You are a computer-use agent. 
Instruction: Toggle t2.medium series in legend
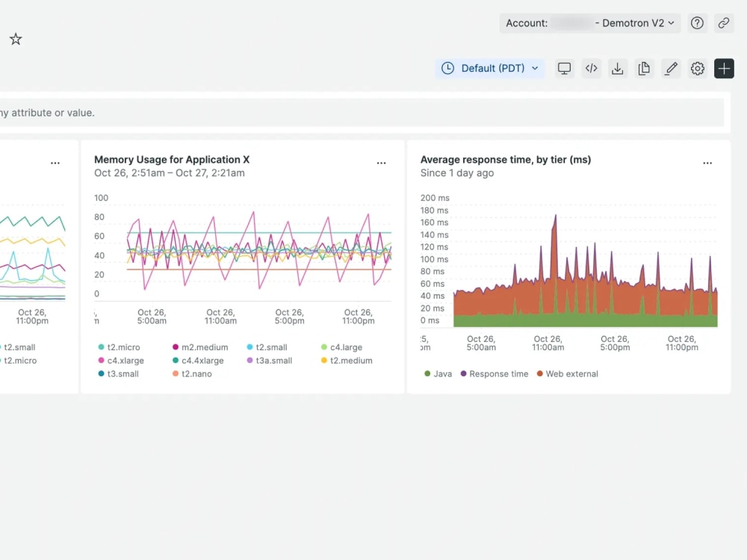[x=347, y=361]
